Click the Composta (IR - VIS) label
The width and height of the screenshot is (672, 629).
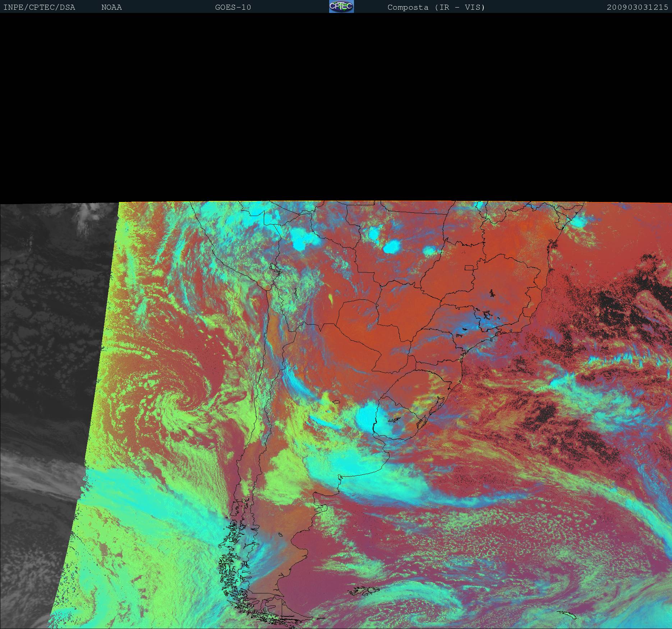[436, 8]
